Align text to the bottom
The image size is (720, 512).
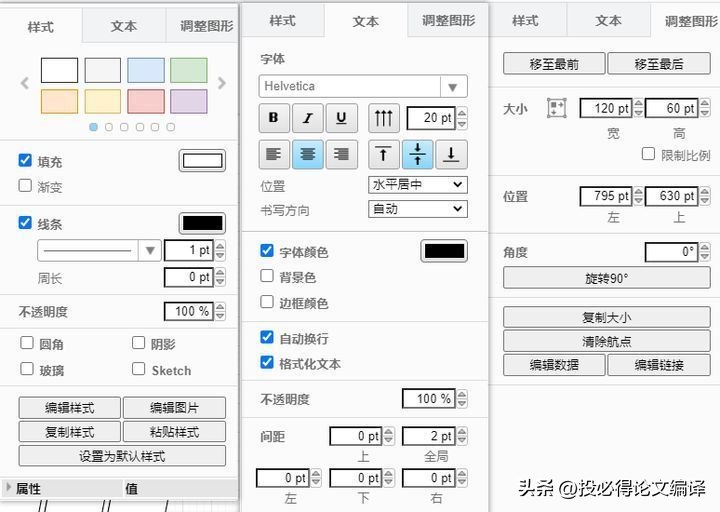coord(451,154)
